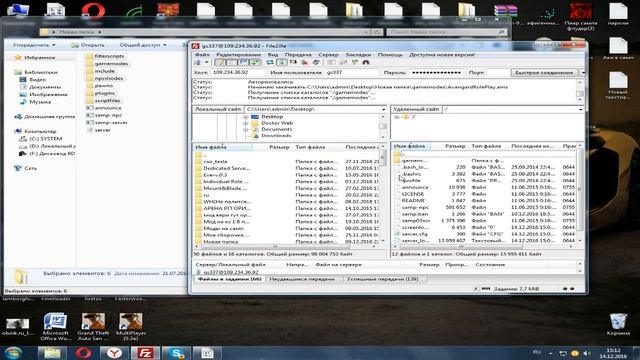The height and width of the screenshot is (360, 640).
Task: Switch to Файлы в задании tab
Action: tap(229, 279)
